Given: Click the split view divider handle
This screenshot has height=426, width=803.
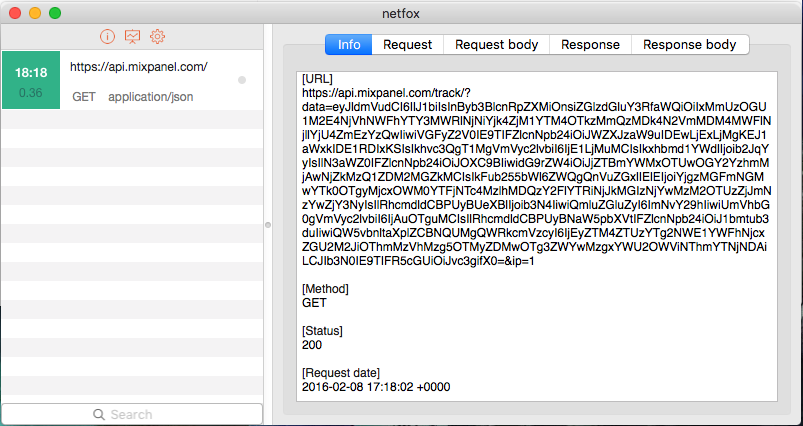Looking at the screenshot, I should 268,225.
